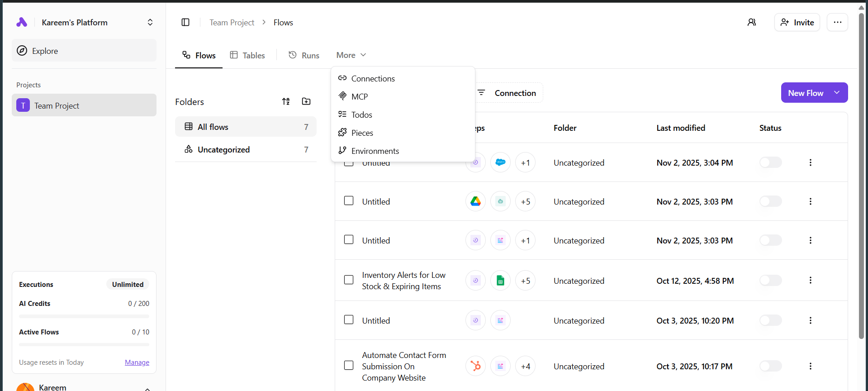Open row actions for Inventory Alerts flow
Screen dimensions: 868x391
(x=810, y=281)
